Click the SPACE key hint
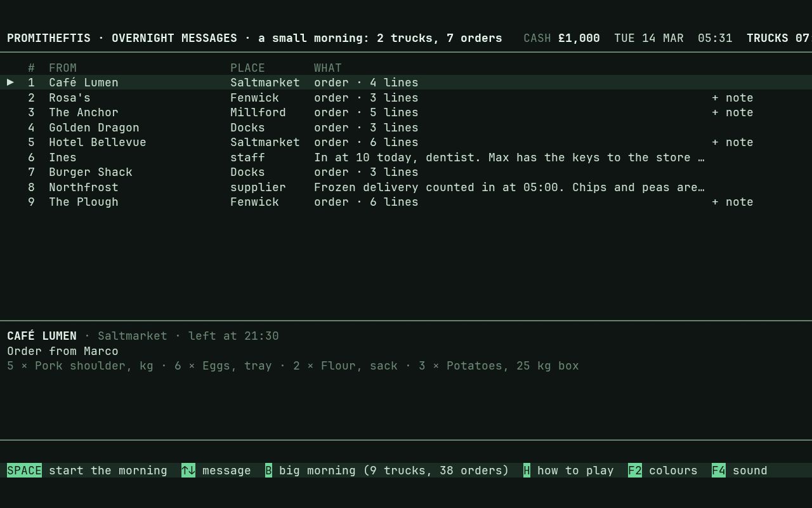 pyautogui.click(x=24, y=471)
